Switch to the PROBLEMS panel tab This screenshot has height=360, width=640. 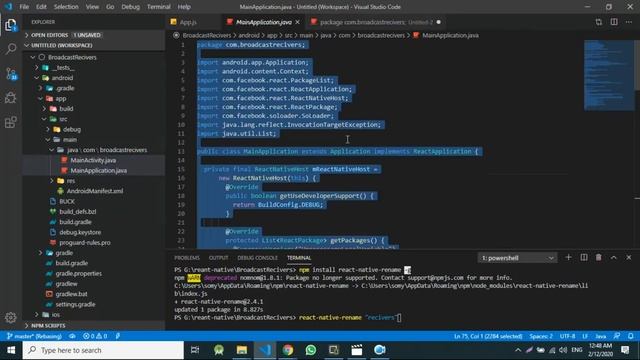[187, 258]
